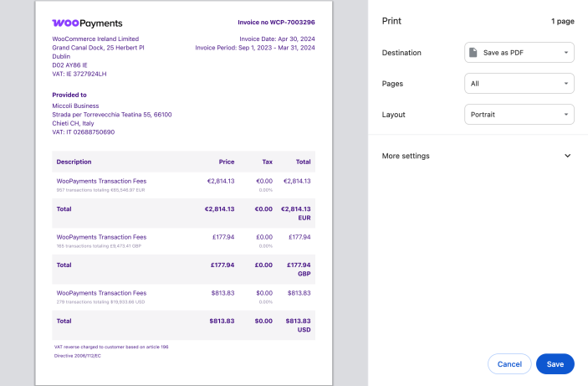Open the Pages dropdown set to All
This screenshot has width=588, height=386.
519,84
